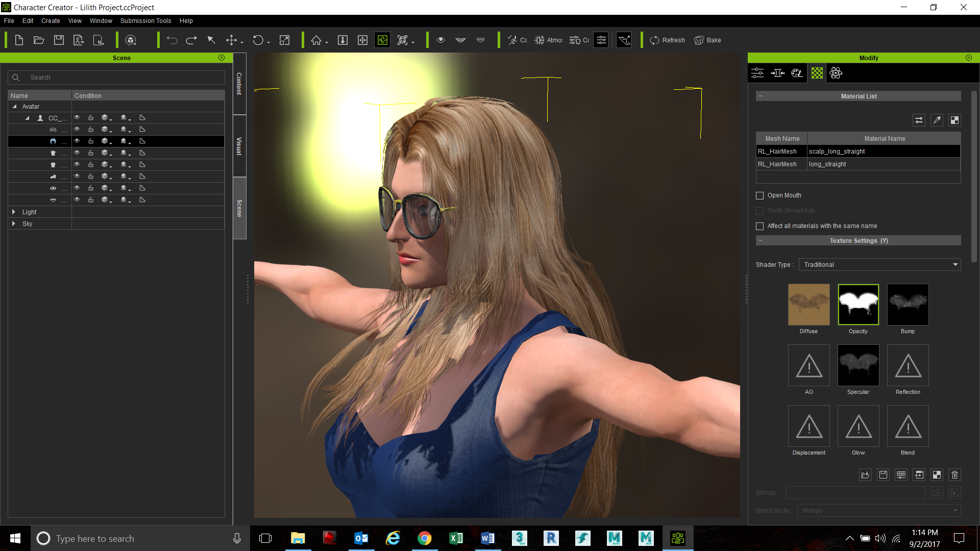Click the Bake button in toolbar

pos(707,40)
